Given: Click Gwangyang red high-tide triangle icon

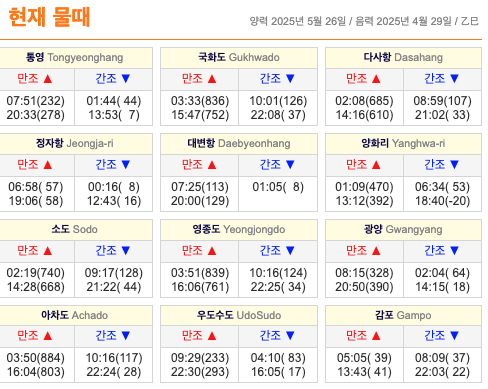Looking at the screenshot, I should [x=376, y=251].
